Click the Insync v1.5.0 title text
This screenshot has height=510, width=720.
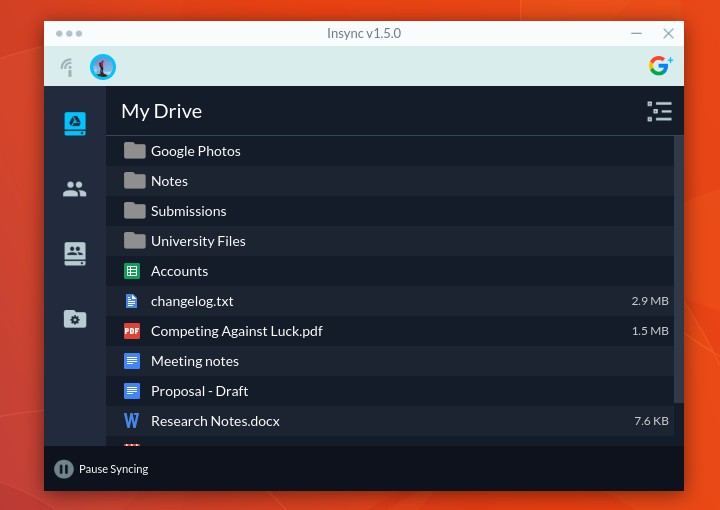[364, 34]
